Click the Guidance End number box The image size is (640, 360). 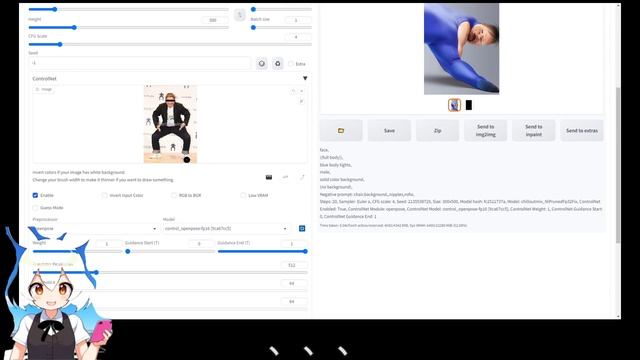(x=294, y=244)
